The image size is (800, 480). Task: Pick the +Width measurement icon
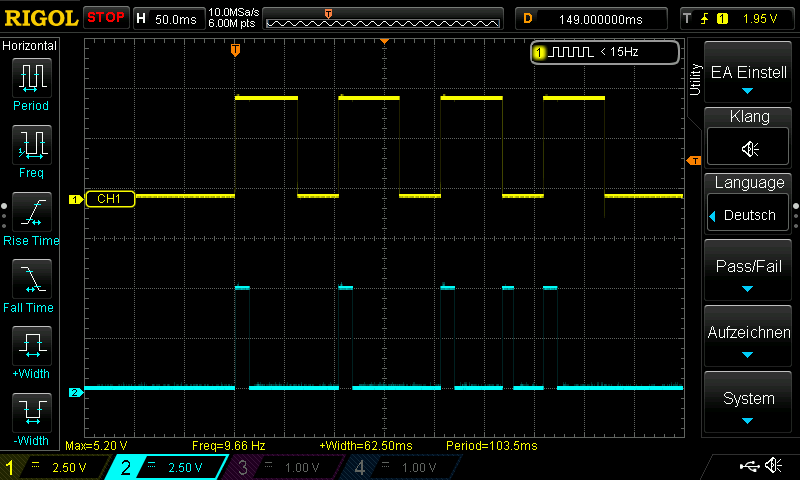tap(31, 346)
